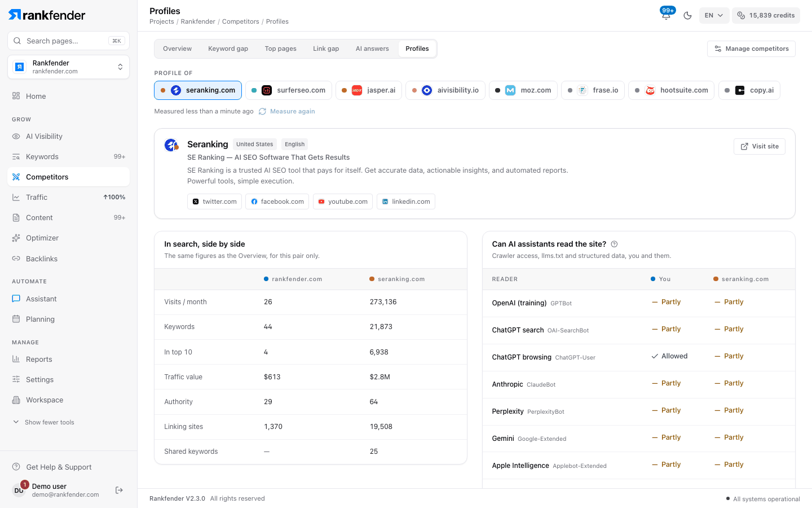Open youtube.com social link
812x508 pixels.
tap(343, 202)
